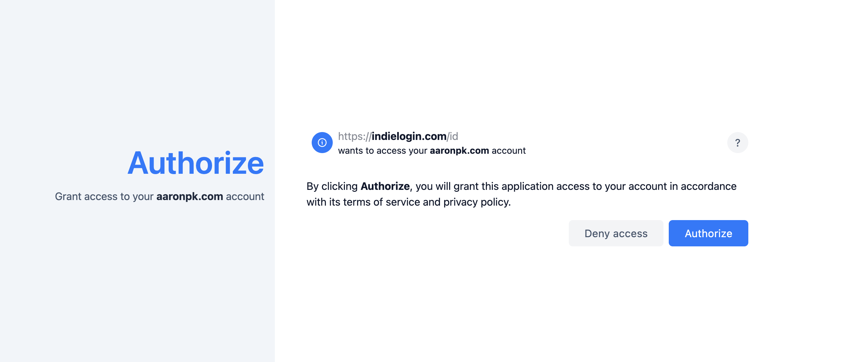Click bold aaronpk.com after "wants to access your"
Screen dimensions: 868x362
(459, 150)
